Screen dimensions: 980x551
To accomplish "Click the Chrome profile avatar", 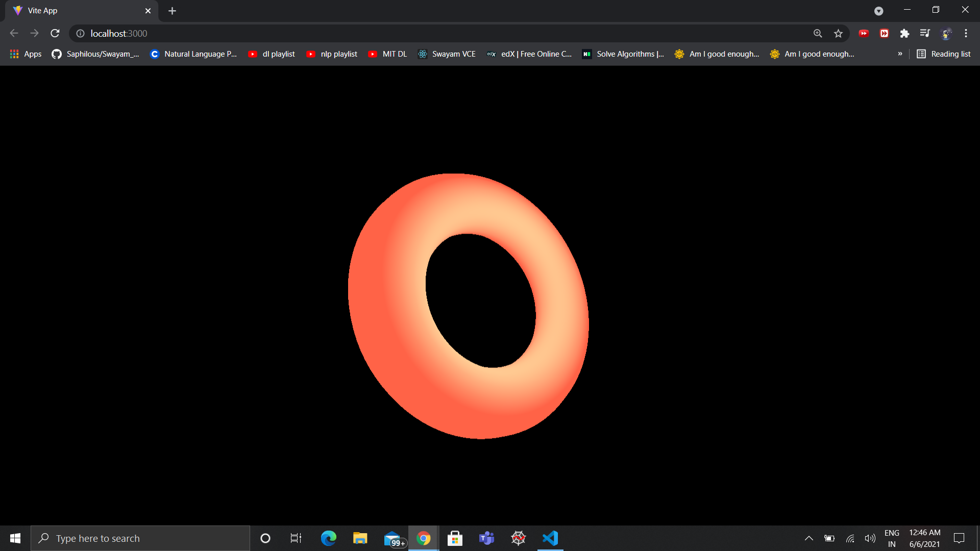I will coord(946,33).
